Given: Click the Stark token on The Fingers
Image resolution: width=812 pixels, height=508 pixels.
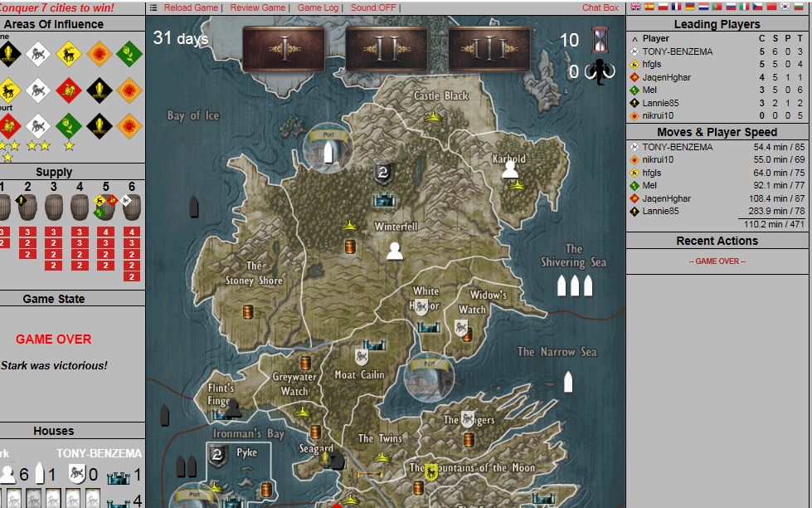Looking at the screenshot, I should point(468,418).
